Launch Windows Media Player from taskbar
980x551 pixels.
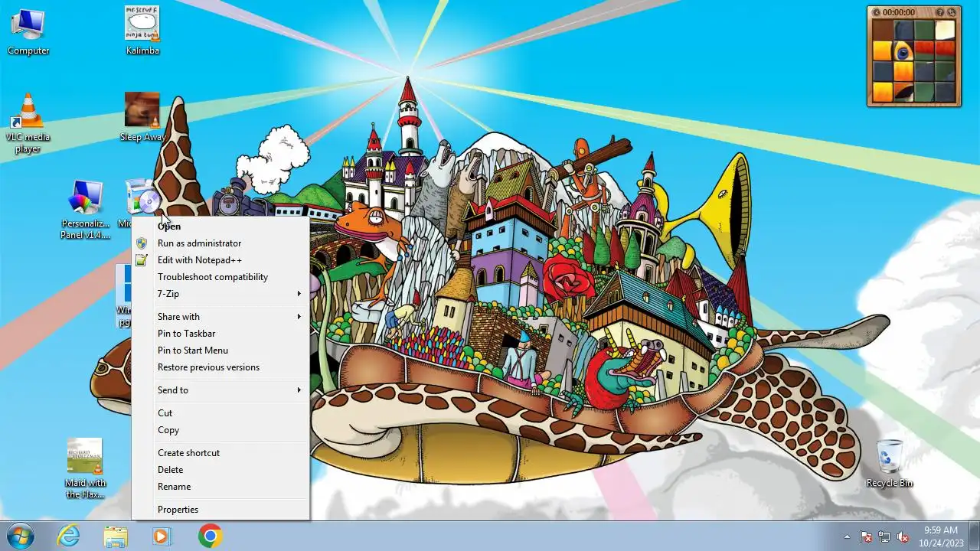[162, 536]
